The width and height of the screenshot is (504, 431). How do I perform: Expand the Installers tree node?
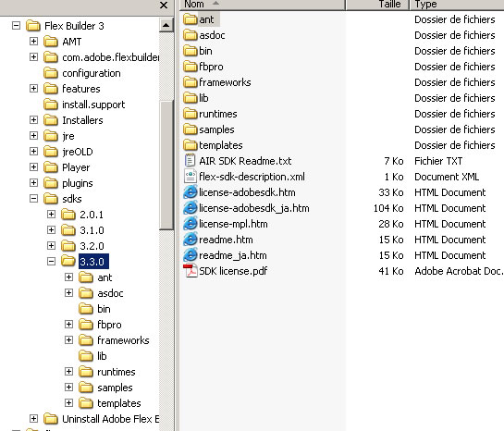pyautogui.click(x=33, y=120)
